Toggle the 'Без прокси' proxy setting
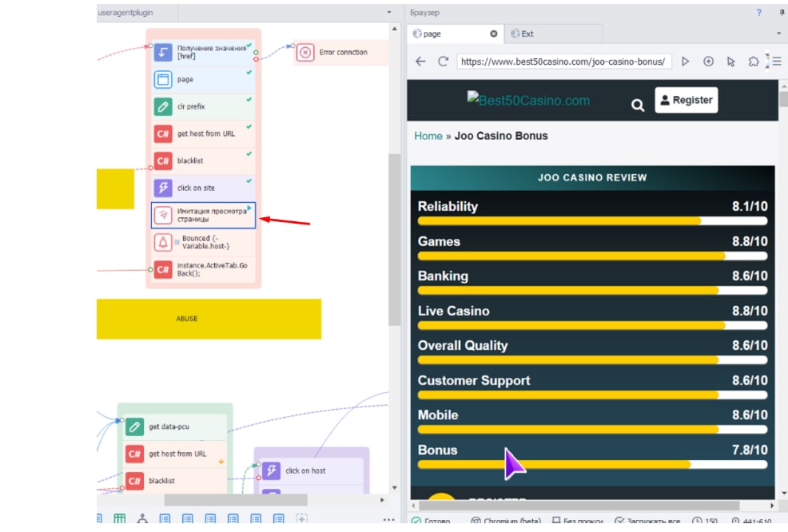The image size is (788, 532). tap(583, 522)
